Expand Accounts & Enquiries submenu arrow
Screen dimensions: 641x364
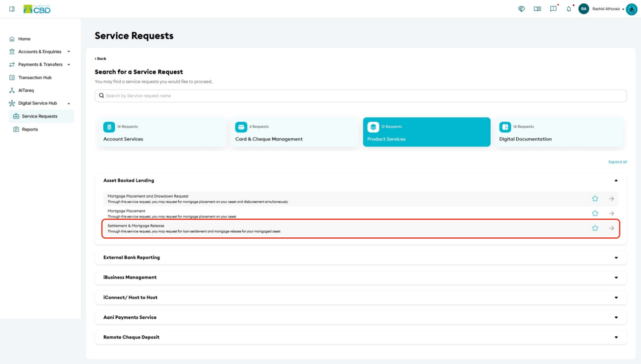(x=69, y=52)
